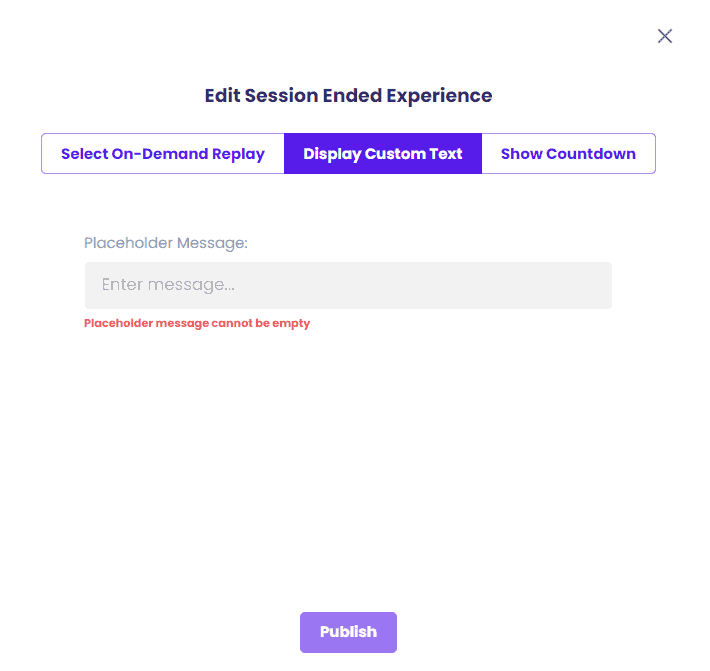Click the Edit Session Ended Experience heading
The height and width of the screenshot is (671, 710).
tap(348, 96)
